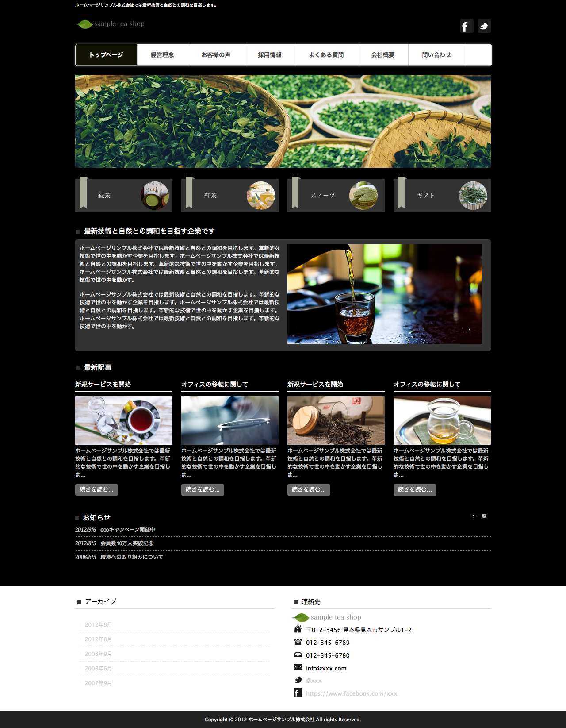566x728 pixels.
Task: Click the house address icon in the footer
Action: coord(298,629)
